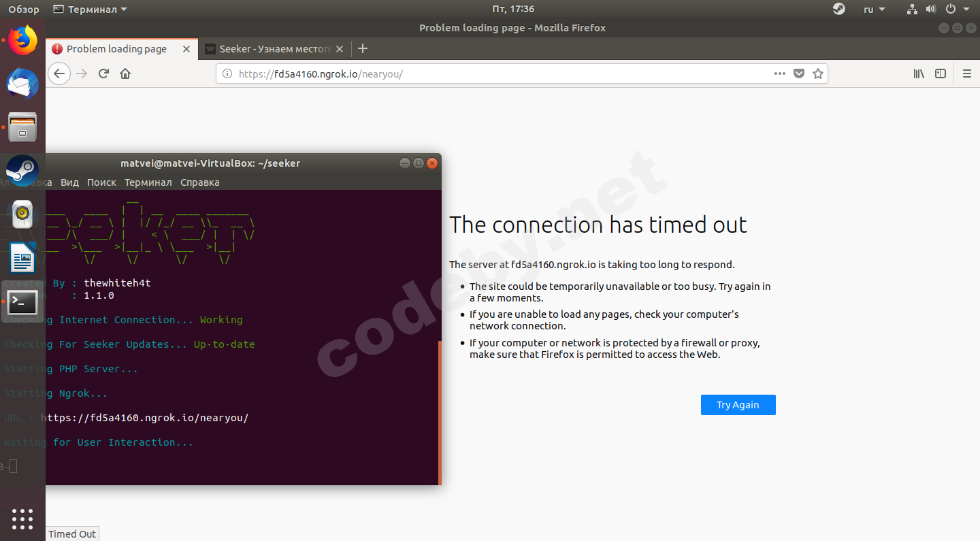The width and height of the screenshot is (980, 541).
Task: Click thewhiteh4t author name in terminal
Action: pyautogui.click(x=117, y=283)
